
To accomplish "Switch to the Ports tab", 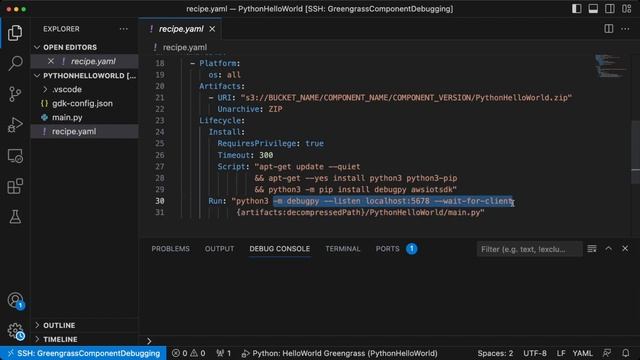I will 396,249.
